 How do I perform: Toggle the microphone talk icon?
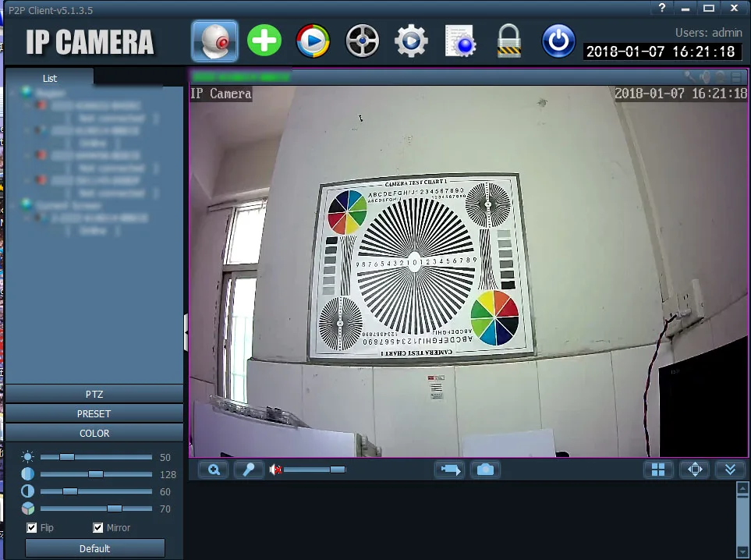click(249, 470)
